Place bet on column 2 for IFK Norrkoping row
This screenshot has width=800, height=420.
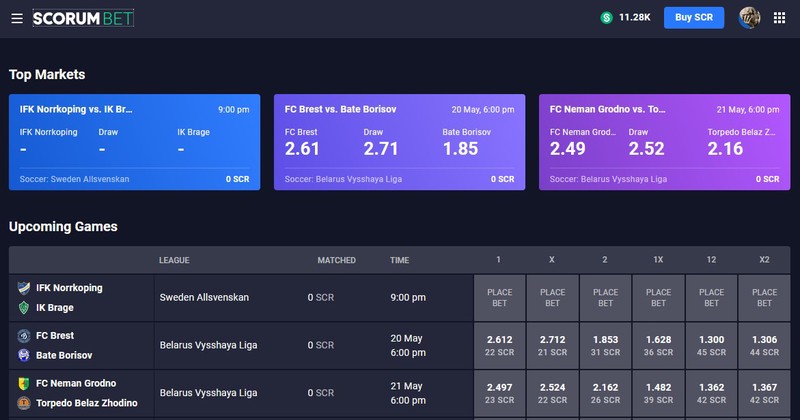click(x=606, y=298)
